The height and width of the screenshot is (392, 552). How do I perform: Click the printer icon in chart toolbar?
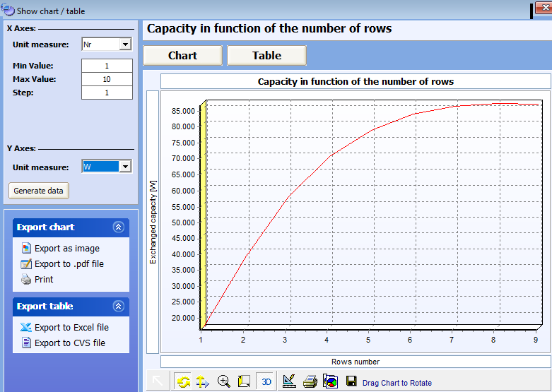pos(310,381)
